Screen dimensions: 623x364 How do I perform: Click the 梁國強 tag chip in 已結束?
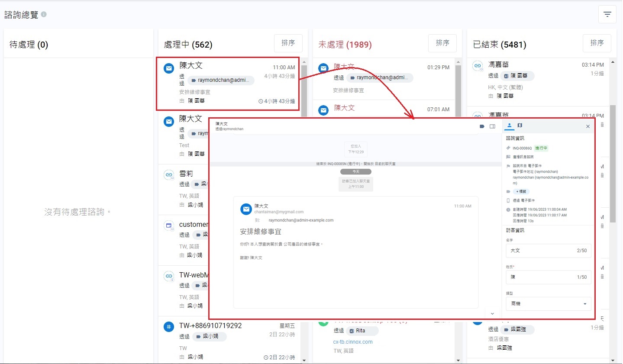point(517,329)
